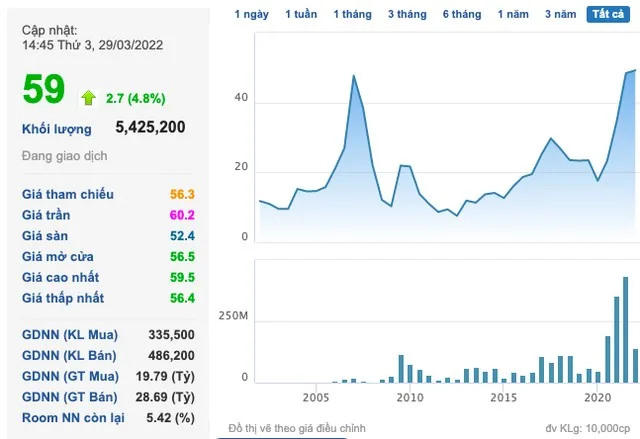640x439 pixels.
Task: Select the 1 ngày time range tab
Action: [x=251, y=15]
